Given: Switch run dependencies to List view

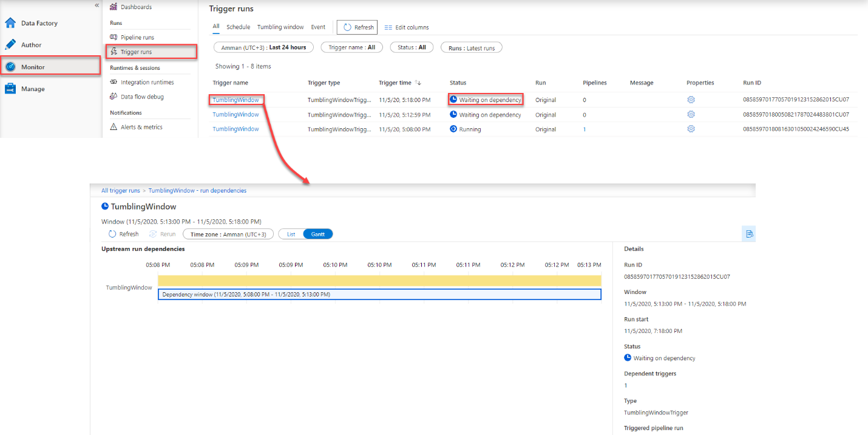Looking at the screenshot, I should (x=291, y=234).
